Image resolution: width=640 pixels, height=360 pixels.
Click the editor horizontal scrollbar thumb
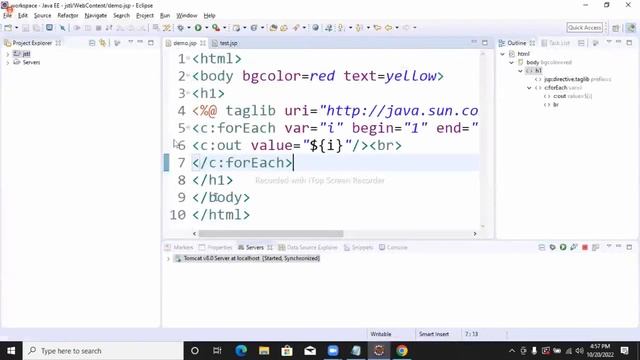(271, 233)
